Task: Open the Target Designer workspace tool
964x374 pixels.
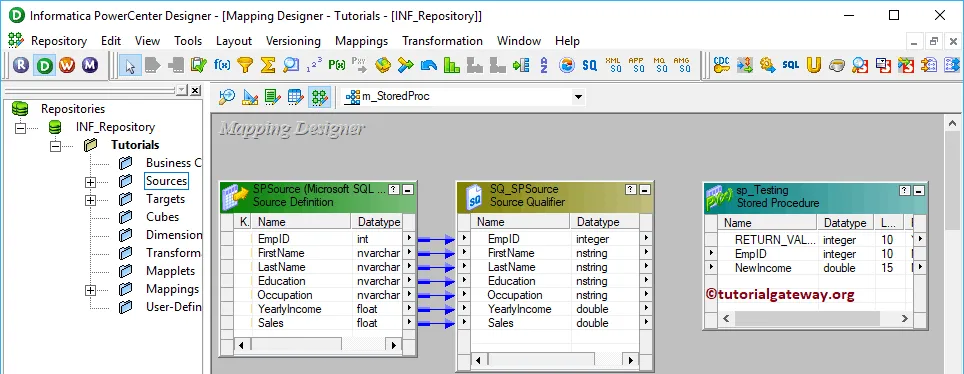Action: pos(250,97)
